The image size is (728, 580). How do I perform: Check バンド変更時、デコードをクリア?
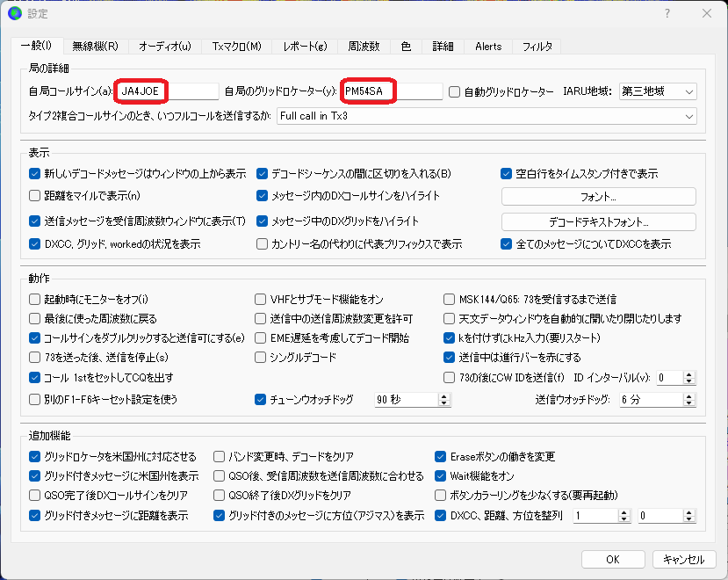click(220, 457)
